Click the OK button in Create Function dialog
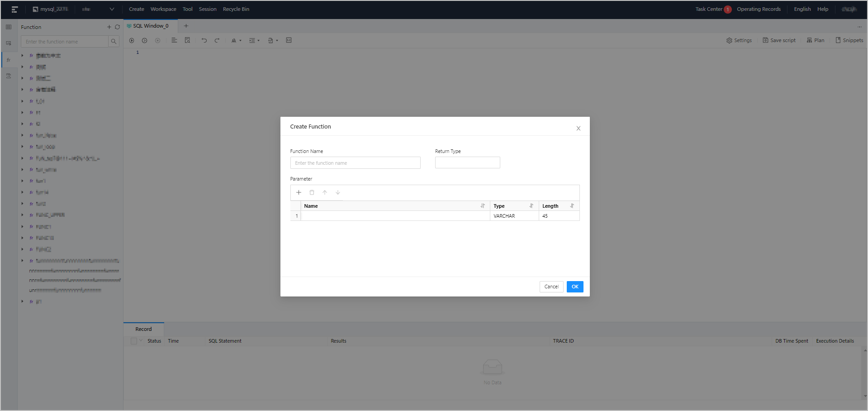 coord(574,287)
